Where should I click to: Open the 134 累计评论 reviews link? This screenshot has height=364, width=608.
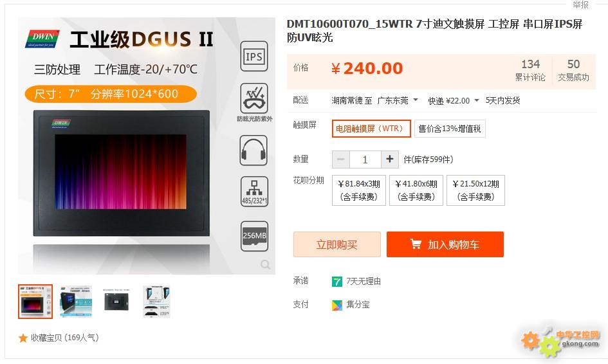[x=530, y=70]
